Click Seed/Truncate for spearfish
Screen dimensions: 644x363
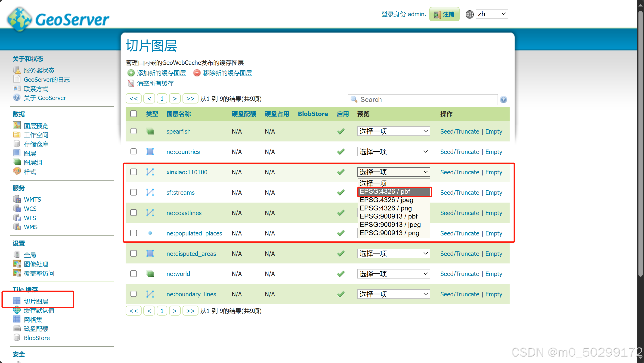click(x=459, y=131)
